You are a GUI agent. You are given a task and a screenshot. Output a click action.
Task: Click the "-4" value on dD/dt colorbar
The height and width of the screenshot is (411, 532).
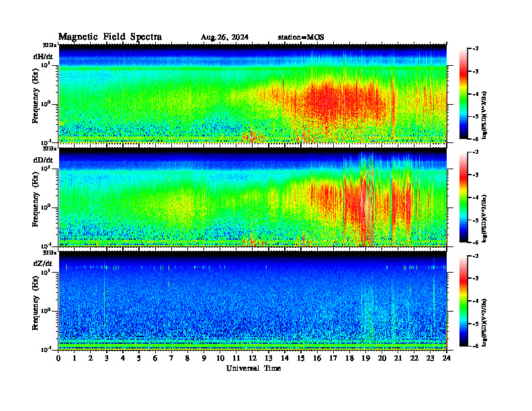coord(476,197)
